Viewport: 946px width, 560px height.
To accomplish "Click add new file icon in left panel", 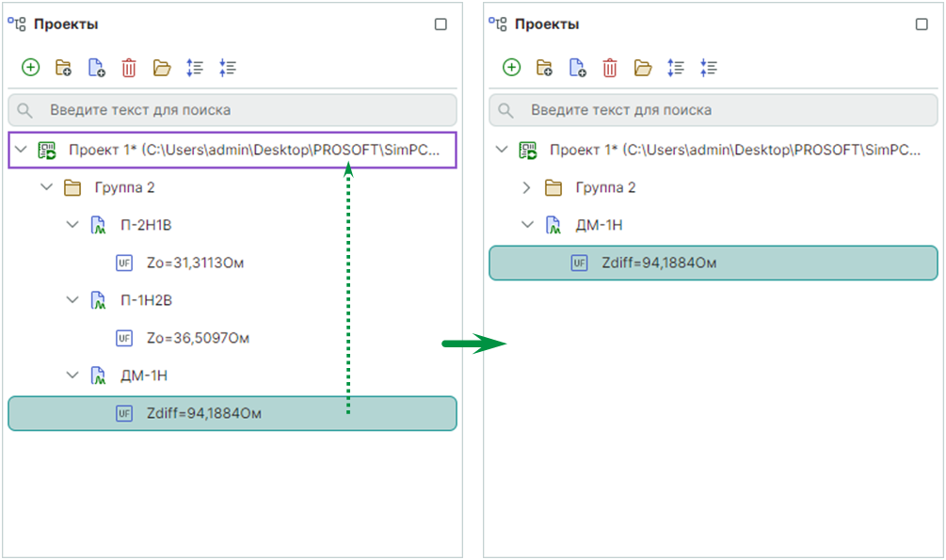I will 96,68.
